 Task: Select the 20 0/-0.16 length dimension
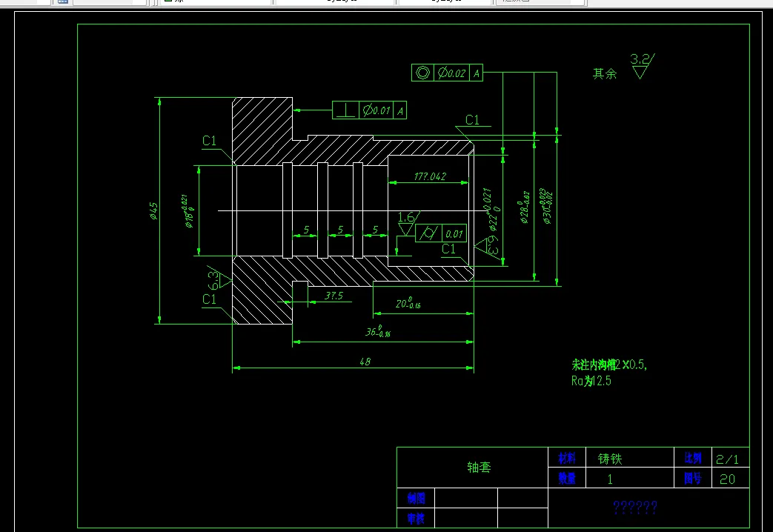(408, 303)
